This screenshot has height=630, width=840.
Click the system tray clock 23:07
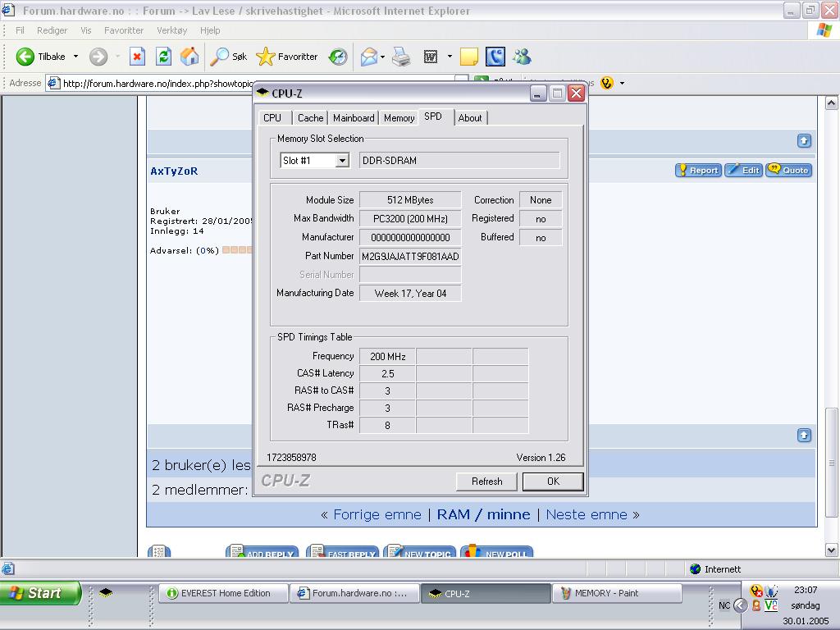(x=806, y=590)
